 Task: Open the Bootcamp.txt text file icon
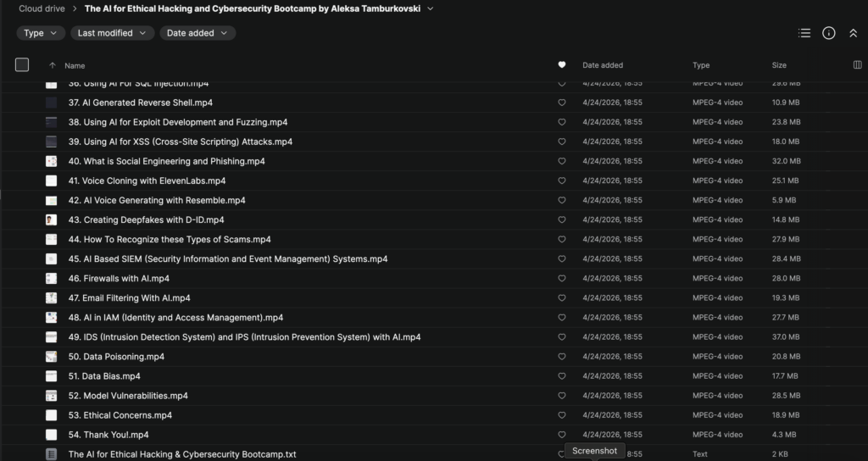(52, 454)
